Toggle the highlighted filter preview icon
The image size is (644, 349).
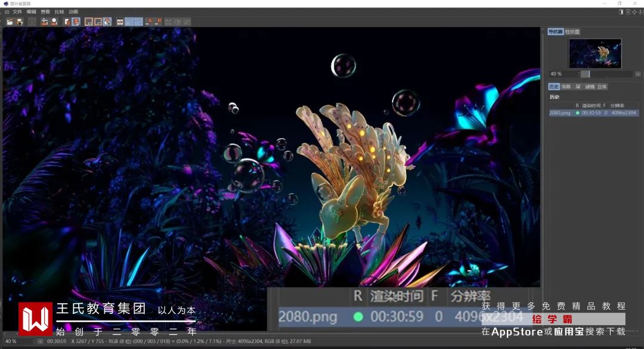(107, 21)
